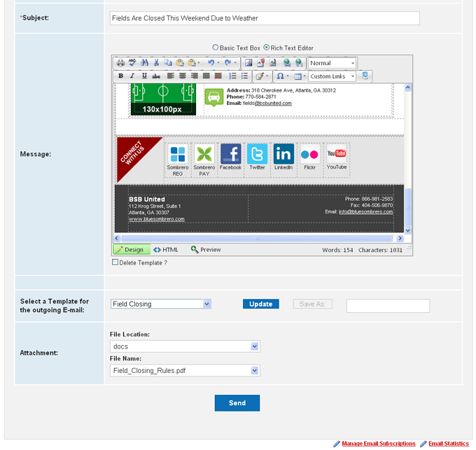The image size is (476, 450).
Task: Click the Remove alignment icon with red slash
Action: tap(218, 76)
